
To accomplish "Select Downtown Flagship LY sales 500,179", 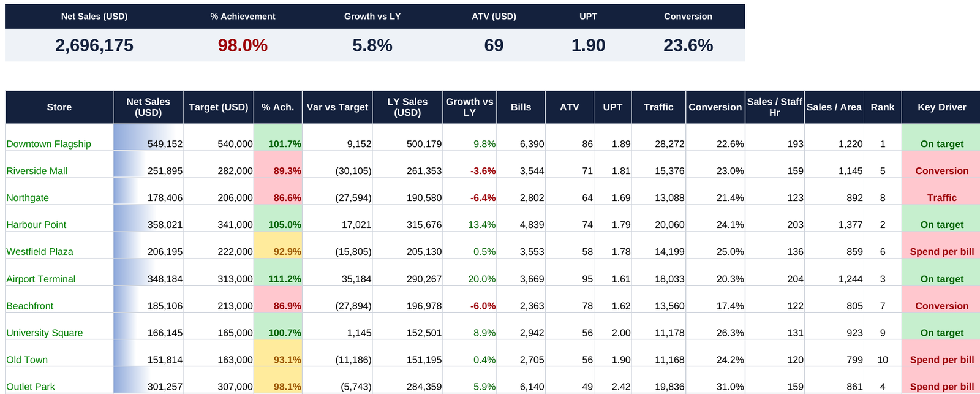I will [x=408, y=137].
